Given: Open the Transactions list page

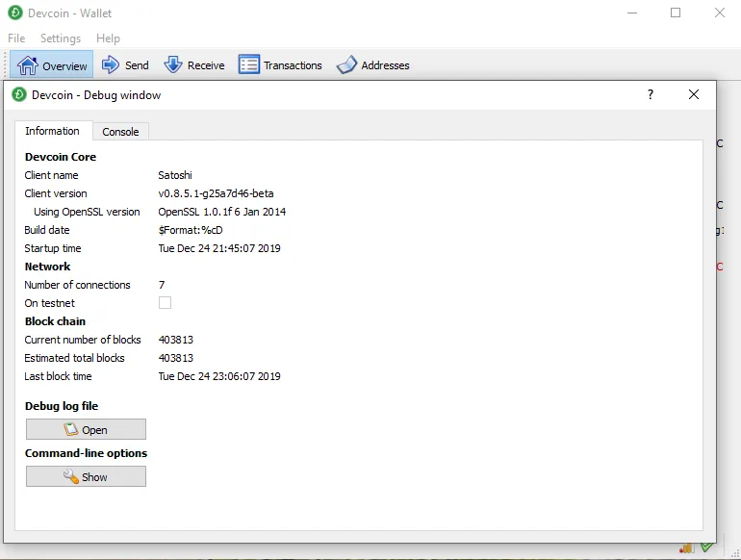Looking at the screenshot, I should 280,64.
